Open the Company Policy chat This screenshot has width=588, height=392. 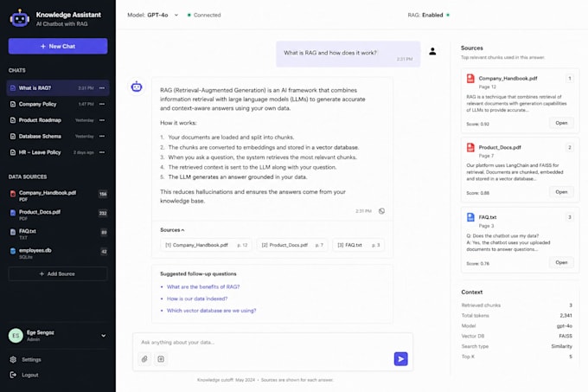coord(58,104)
